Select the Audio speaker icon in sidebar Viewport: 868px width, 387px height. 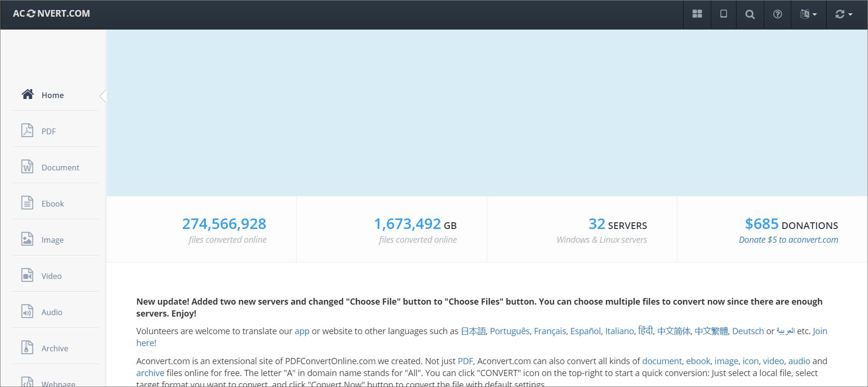(x=27, y=311)
